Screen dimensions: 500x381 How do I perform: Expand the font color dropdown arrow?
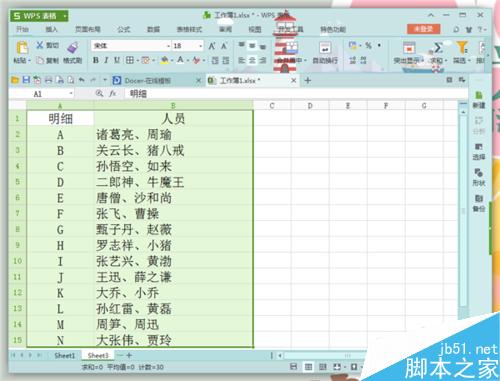pyautogui.click(x=188, y=61)
